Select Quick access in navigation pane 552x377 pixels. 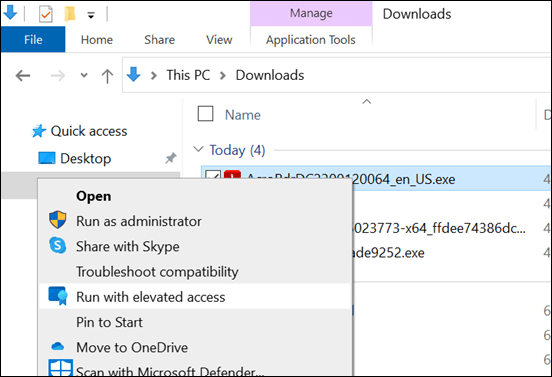pos(89,131)
